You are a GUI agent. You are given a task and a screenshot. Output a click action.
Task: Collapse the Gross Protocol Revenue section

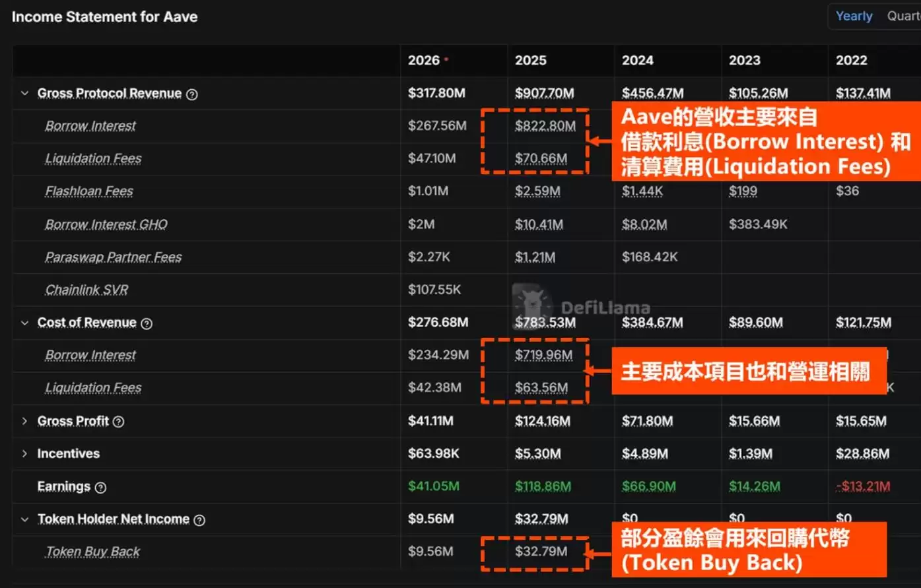(x=25, y=94)
